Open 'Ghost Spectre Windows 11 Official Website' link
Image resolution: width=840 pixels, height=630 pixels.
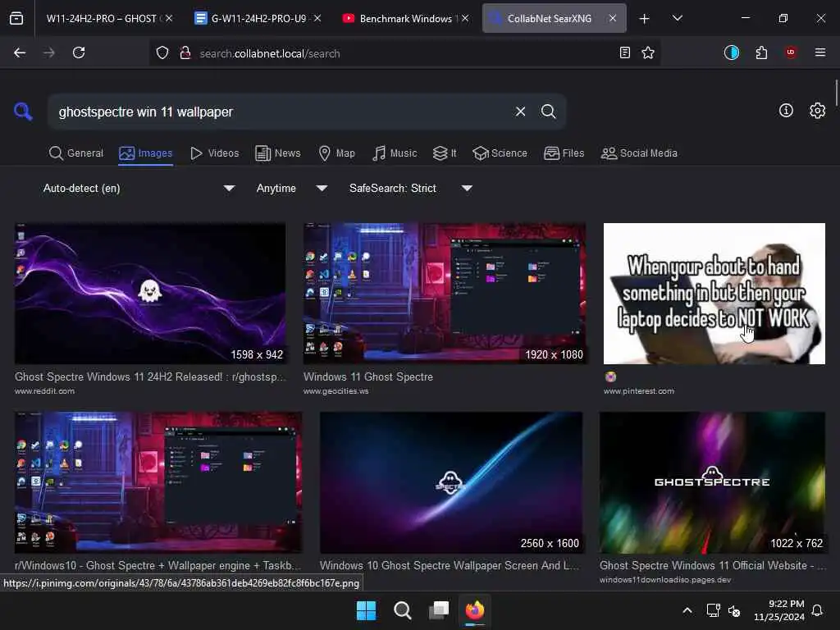[713, 565]
